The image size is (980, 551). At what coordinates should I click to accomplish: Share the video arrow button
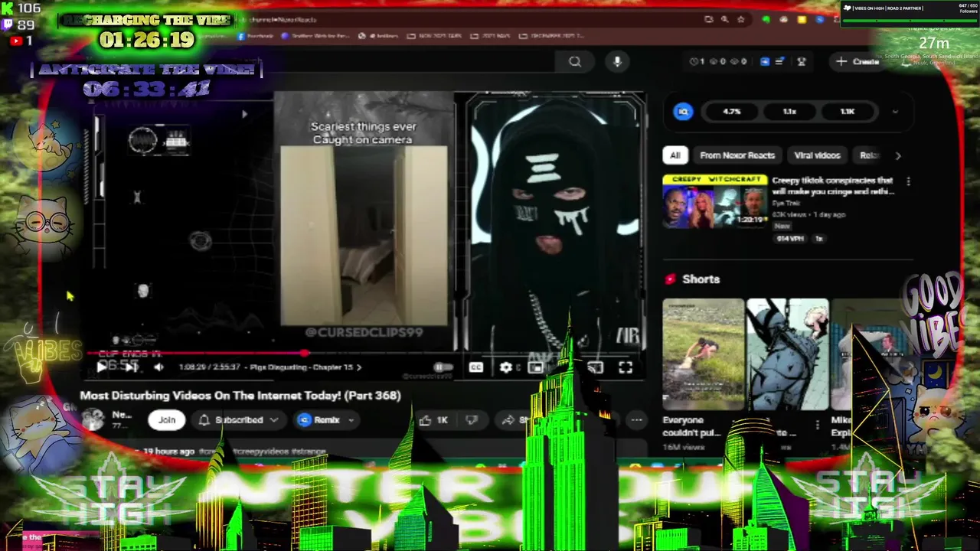click(514, 419)
